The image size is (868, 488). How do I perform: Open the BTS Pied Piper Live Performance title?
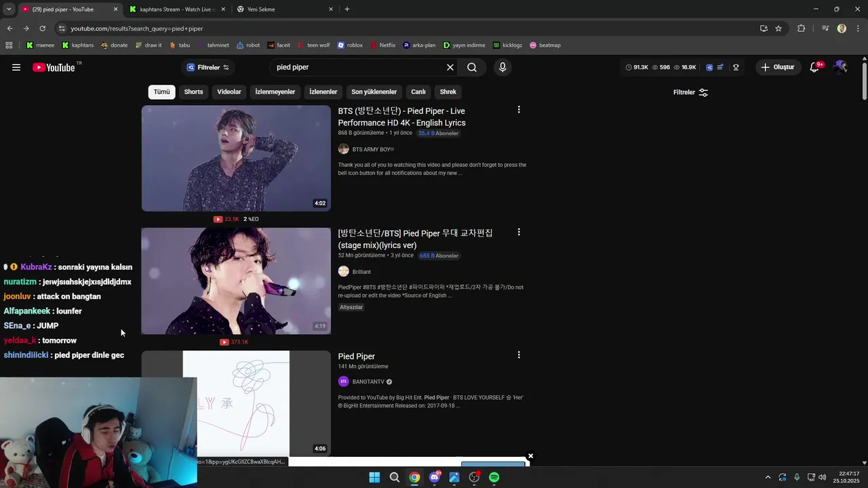(402, 117)
